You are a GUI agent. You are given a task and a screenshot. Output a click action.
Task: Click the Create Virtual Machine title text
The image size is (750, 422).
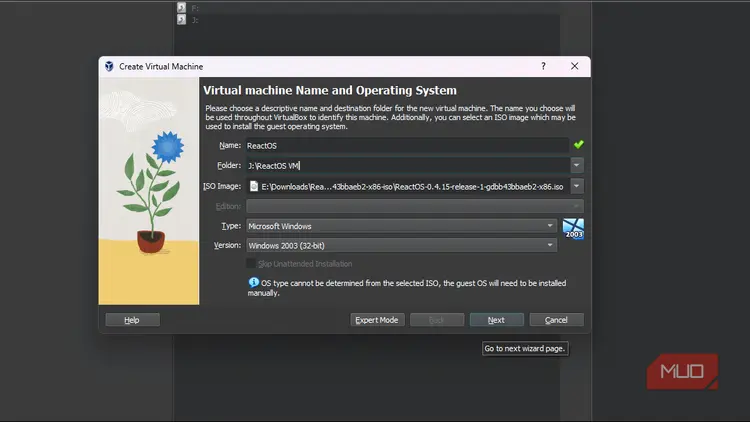(x=161, y=67)
